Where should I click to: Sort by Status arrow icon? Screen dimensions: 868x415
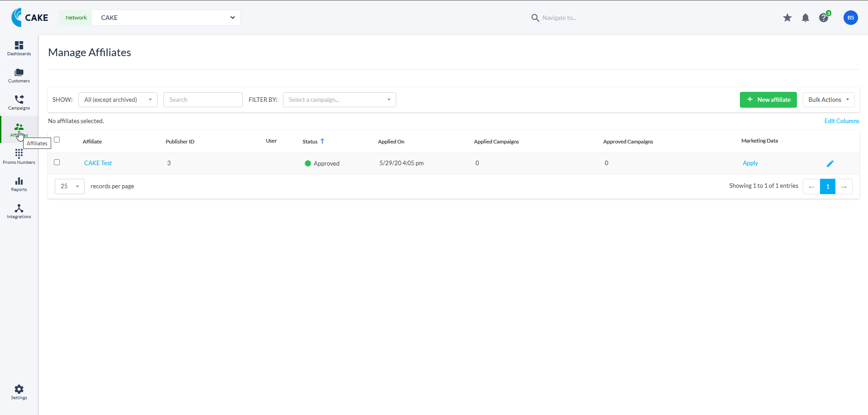click(322, 141)
